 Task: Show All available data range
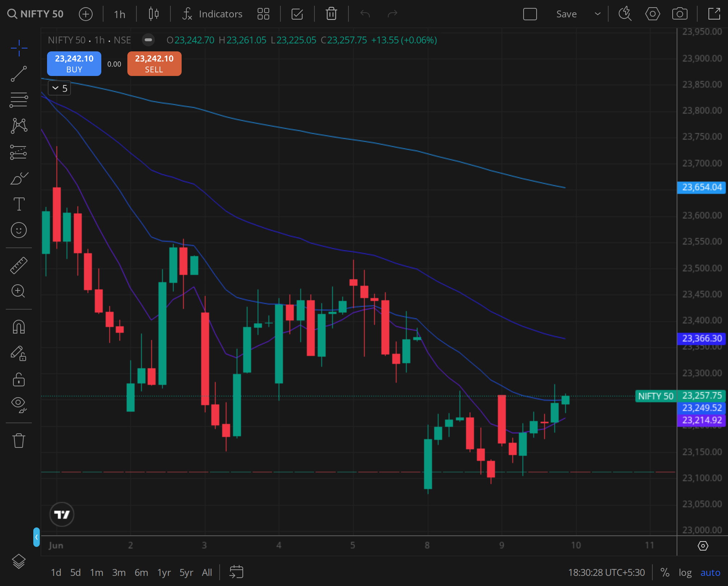(x=207, y=573)
